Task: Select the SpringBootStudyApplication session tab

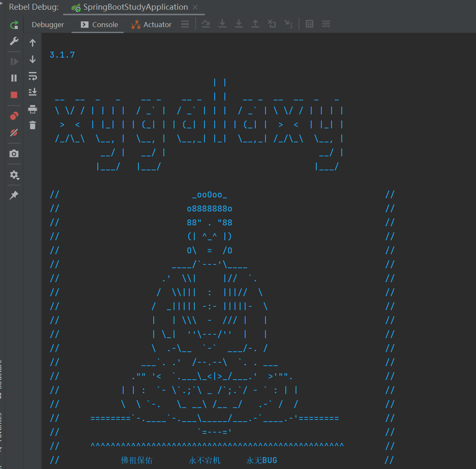Action: coord(130,7)
